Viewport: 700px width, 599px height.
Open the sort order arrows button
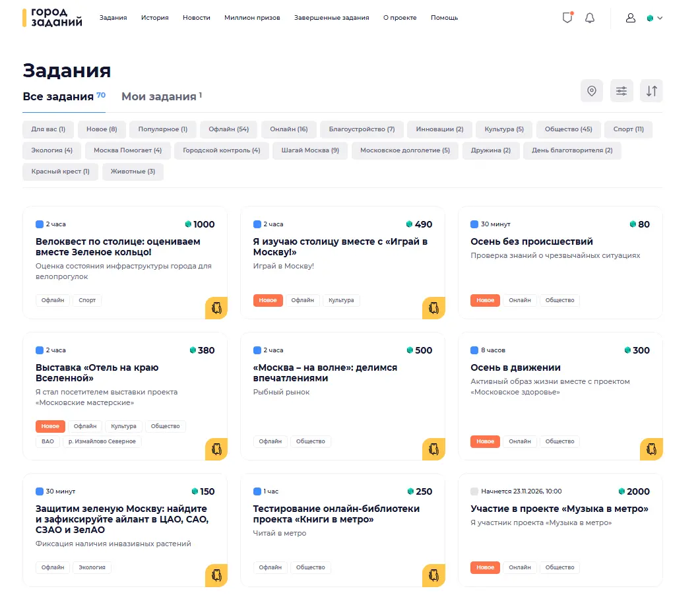651,91
